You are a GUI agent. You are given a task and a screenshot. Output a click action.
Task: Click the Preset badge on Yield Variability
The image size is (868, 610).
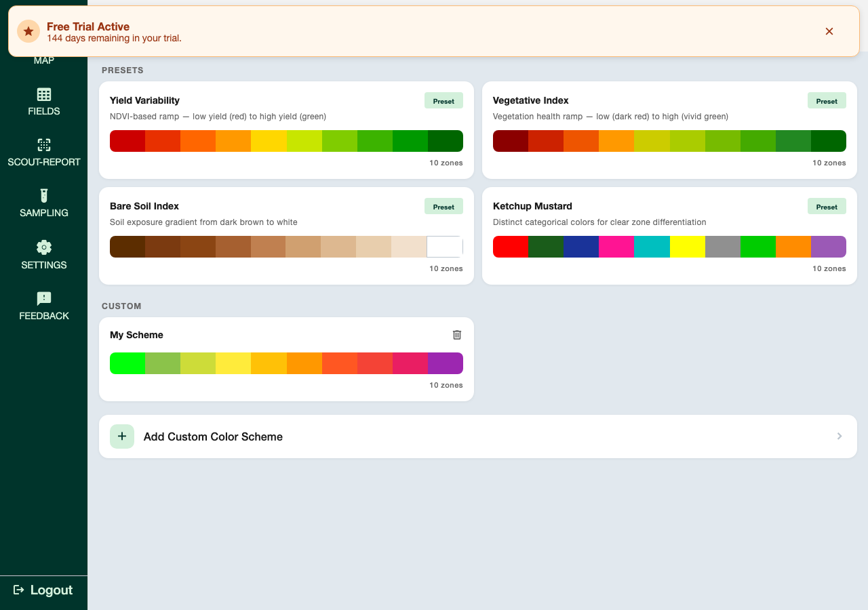443,100
